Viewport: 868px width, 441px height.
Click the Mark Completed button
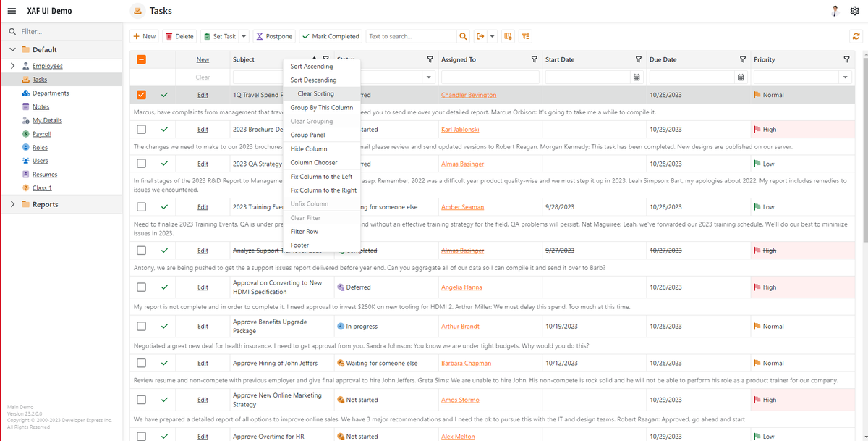pyautogui.click(x=331, y=36)
